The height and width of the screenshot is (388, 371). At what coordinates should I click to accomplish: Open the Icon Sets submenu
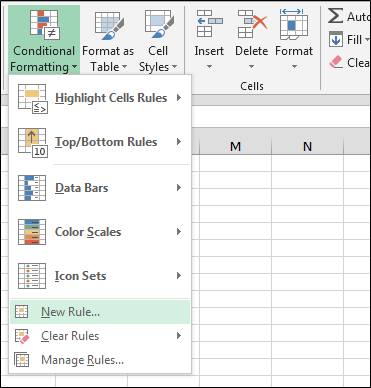(x=100, y=276)
